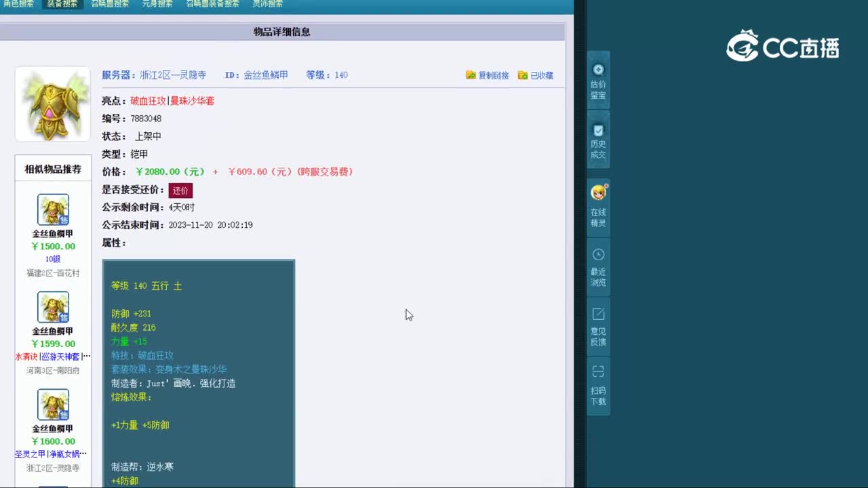The width and height of the screenshot is (868, 488).
Task: Click the ¥1500.00 similar item thumbnail
Action: tap(53, 209)
